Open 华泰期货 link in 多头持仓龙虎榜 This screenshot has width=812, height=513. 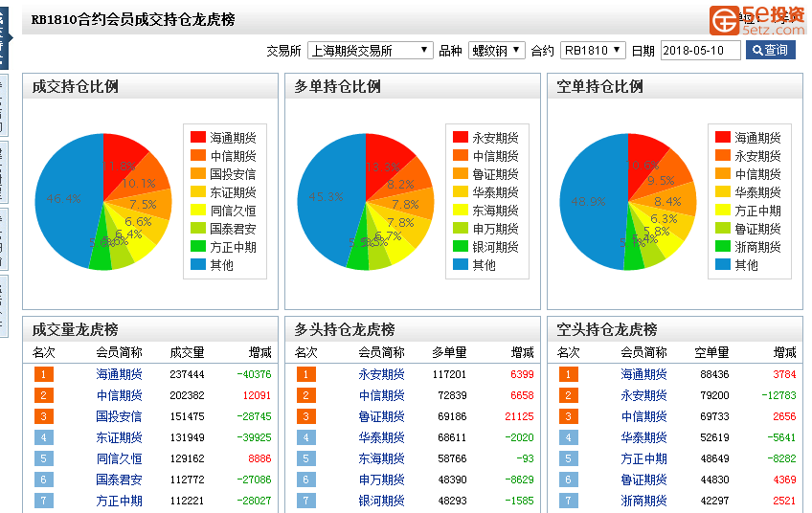click(382, 437)
